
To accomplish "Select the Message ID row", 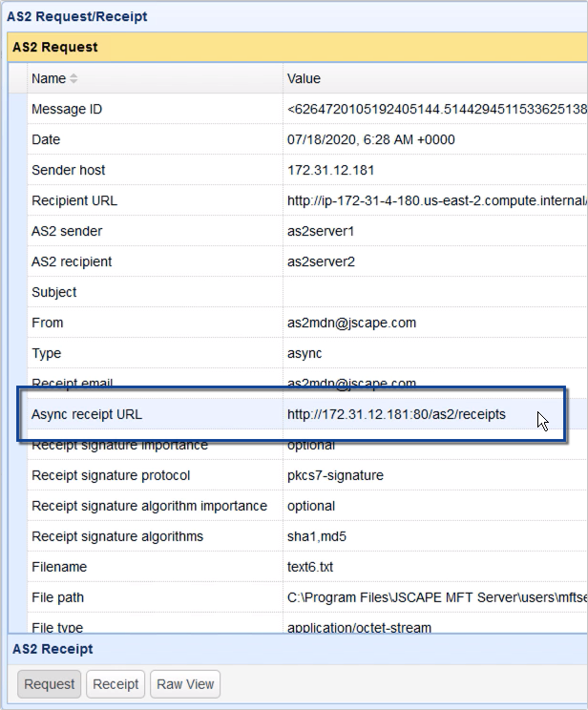I will click(x=67, y=109).
